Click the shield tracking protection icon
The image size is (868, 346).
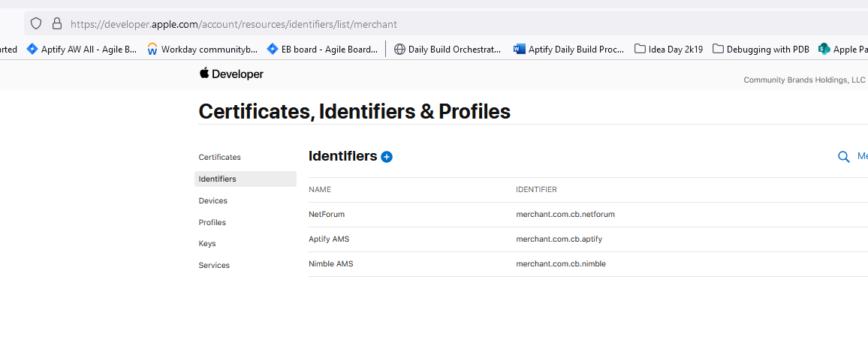tap(36, 24)
